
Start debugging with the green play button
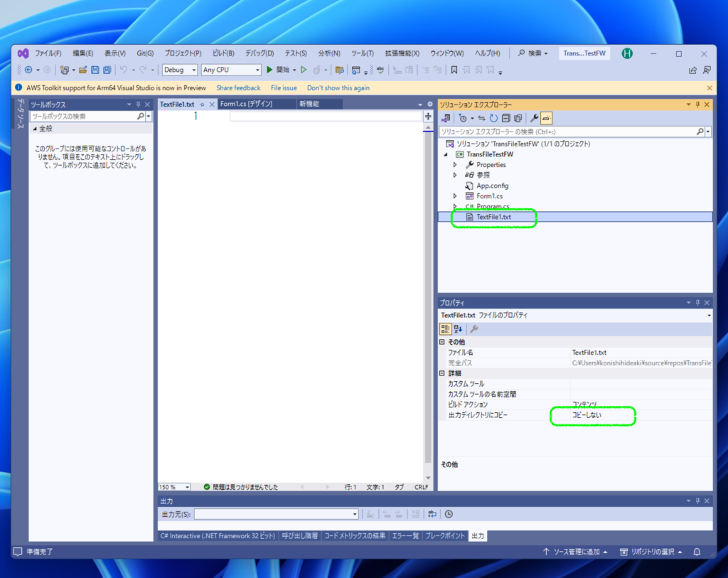269,70
